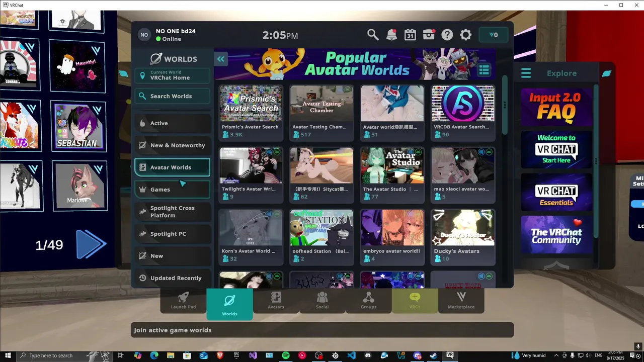Open the Marketplace tab
644x362 pixels.
pos(461,301)
